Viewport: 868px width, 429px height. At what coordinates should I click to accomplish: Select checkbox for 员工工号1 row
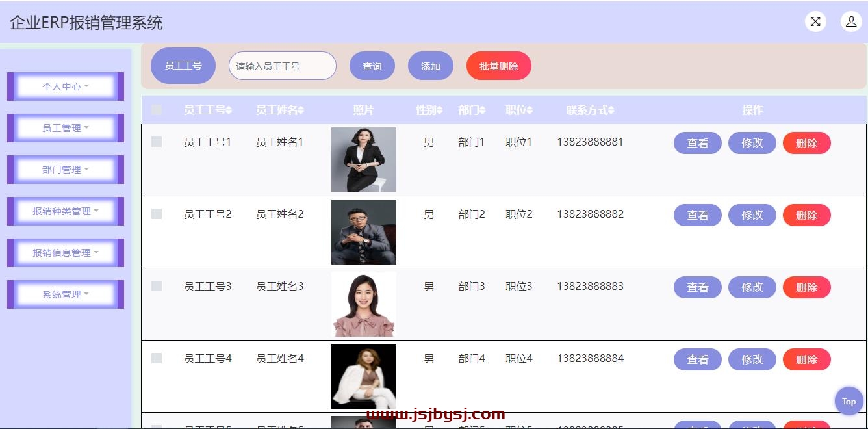tap(157, 142)
